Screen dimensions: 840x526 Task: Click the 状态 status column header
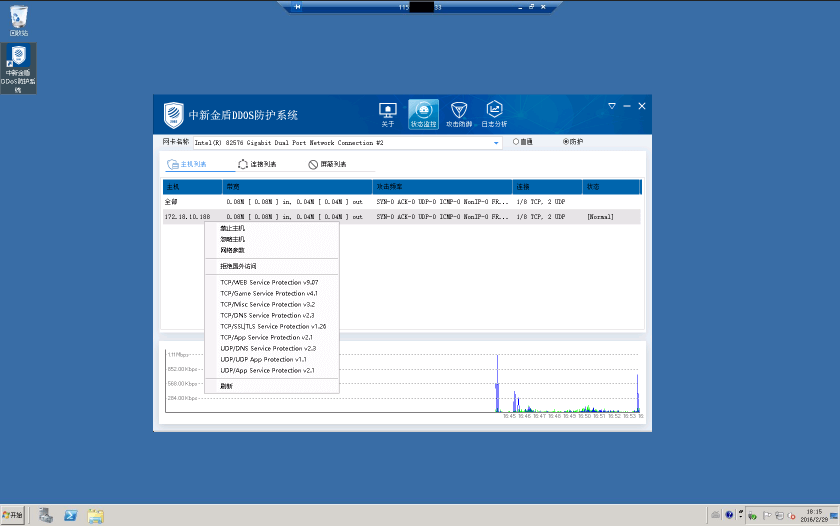point(611,187)
